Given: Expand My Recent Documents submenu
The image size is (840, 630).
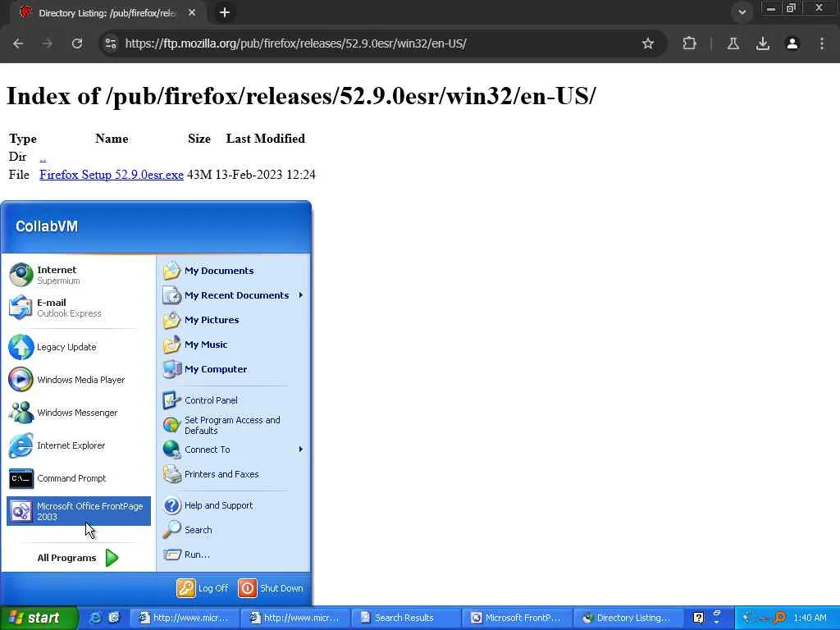Looking at the screenshot, I should 234,295.
